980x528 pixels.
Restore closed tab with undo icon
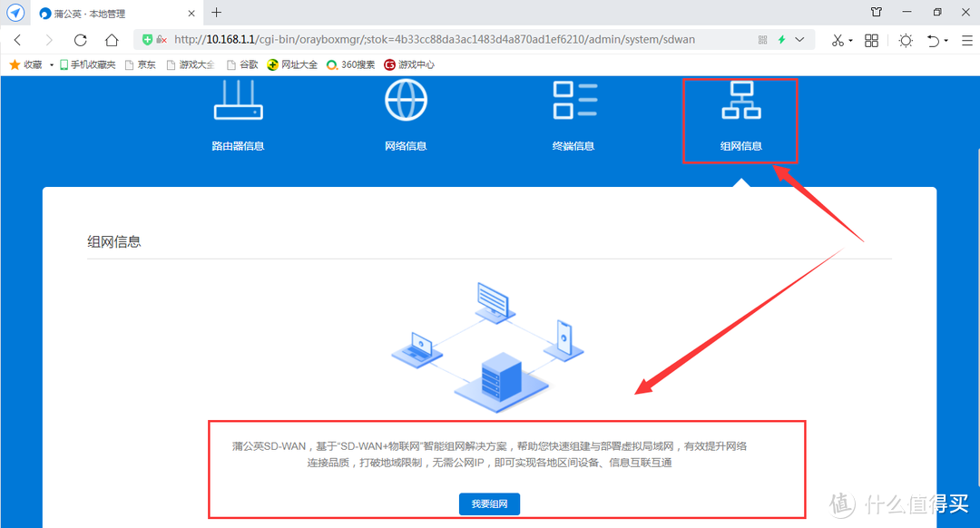point(933,41)
